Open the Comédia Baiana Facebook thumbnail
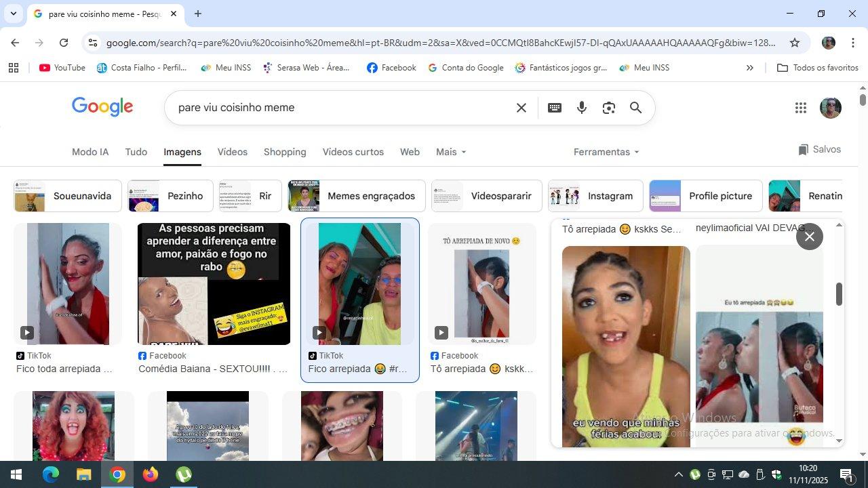This screenshot has height=488, width=868. 214,284
